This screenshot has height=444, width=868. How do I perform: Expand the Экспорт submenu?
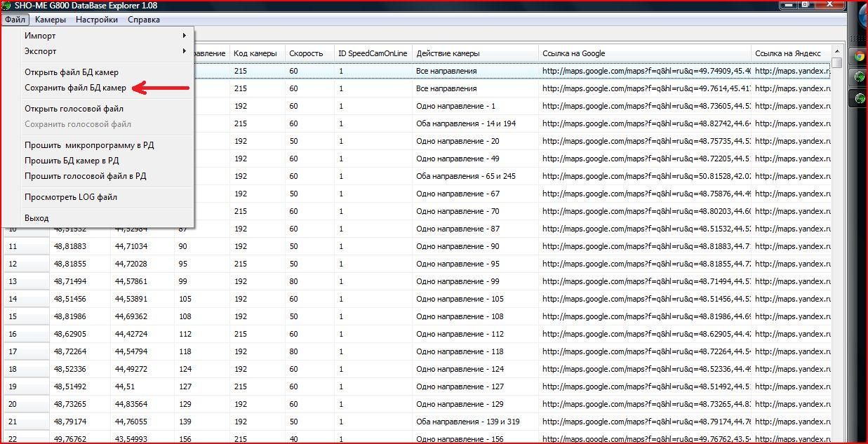click(x=105, y=51)
